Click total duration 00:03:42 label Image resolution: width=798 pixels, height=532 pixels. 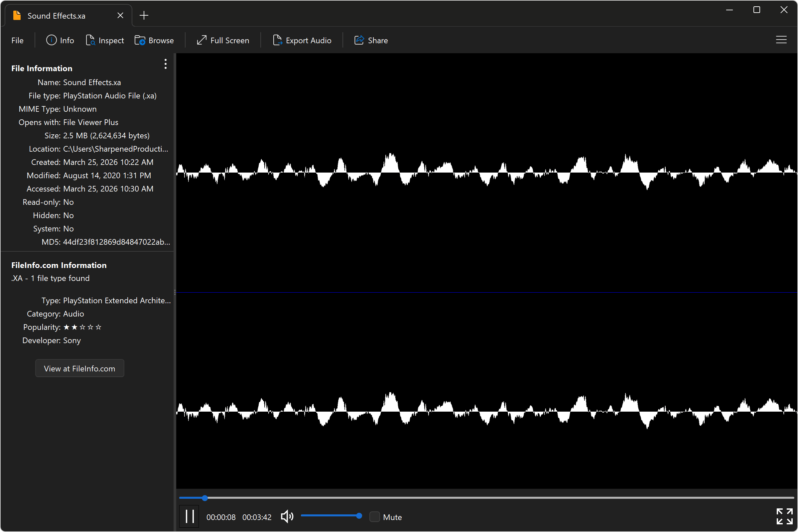pyautogui.click(x=257, y=517)
